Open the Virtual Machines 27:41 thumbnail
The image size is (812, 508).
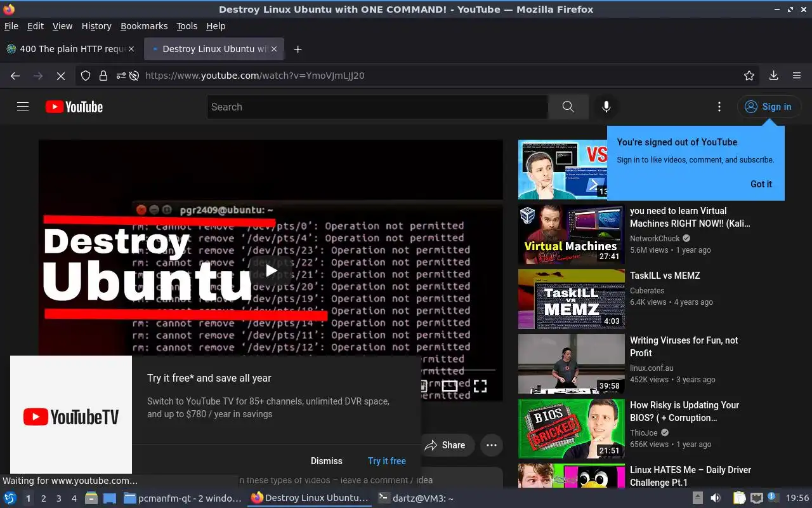(572, 234)
